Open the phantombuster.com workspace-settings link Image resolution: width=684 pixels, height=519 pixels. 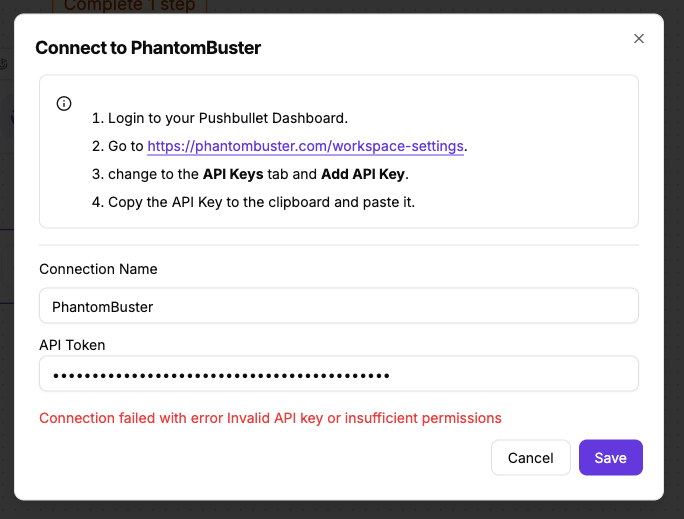pos(305,146)
